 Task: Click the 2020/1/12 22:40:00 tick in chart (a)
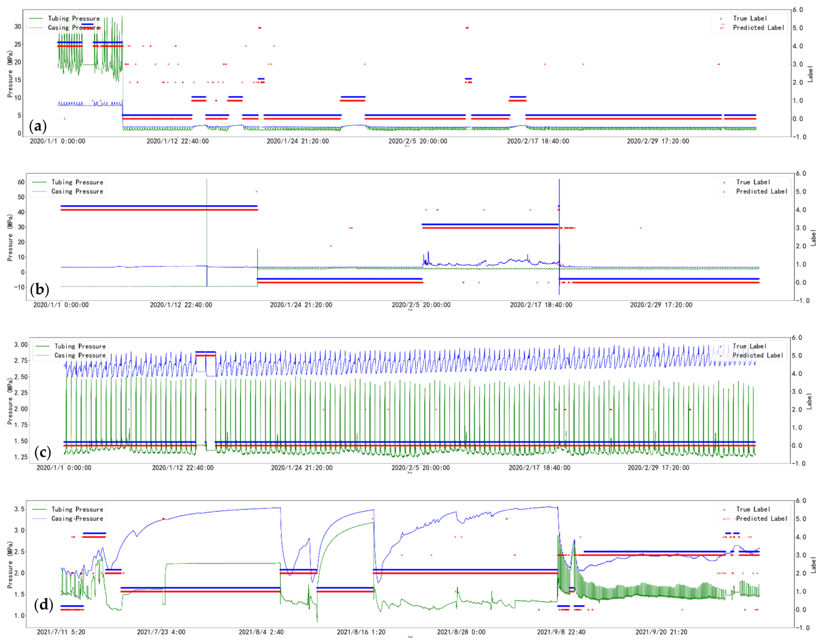[x=177, y=141]
